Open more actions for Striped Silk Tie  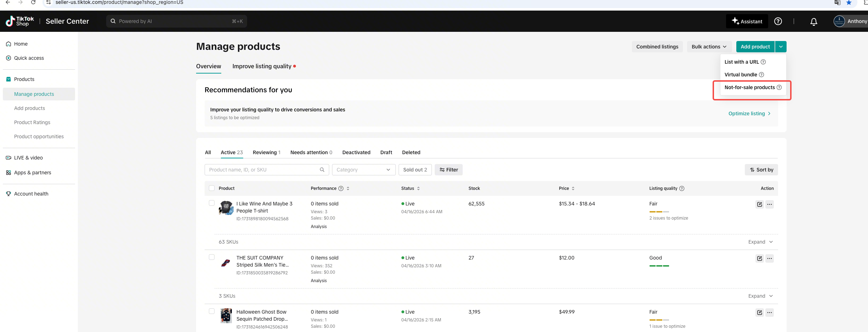(770, 258)
